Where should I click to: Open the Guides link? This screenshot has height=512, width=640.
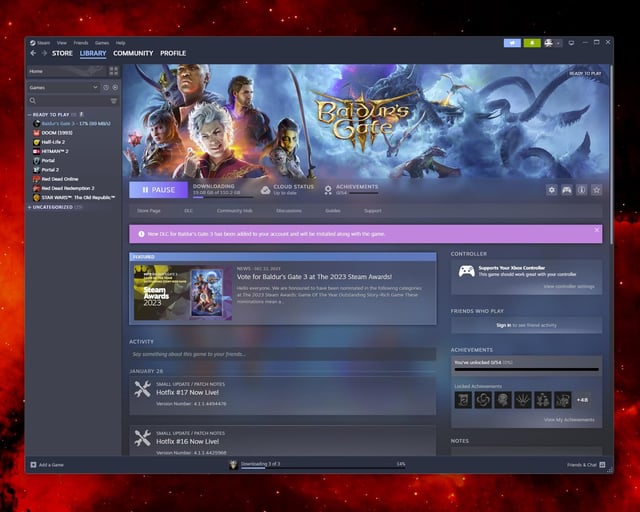pos(333,211)
